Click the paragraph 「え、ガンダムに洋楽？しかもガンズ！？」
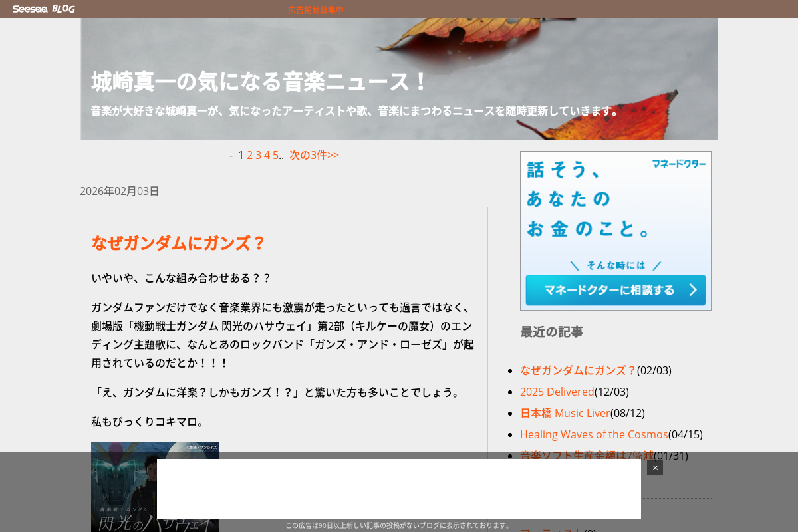 277,392
